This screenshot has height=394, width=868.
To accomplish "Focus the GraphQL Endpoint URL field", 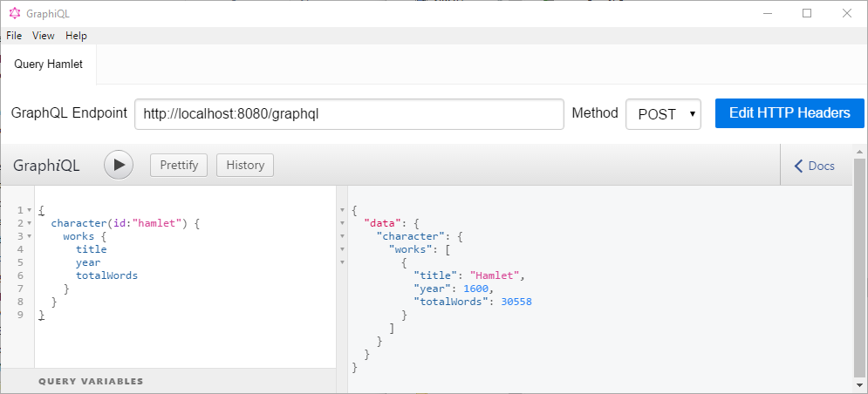I will 349,114.
